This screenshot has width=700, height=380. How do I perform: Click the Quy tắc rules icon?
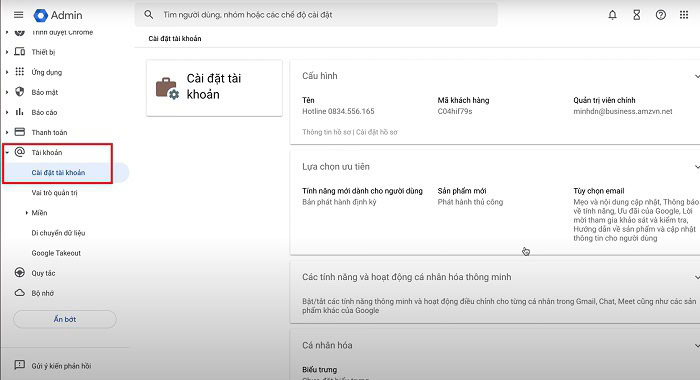tap(20, 272)
